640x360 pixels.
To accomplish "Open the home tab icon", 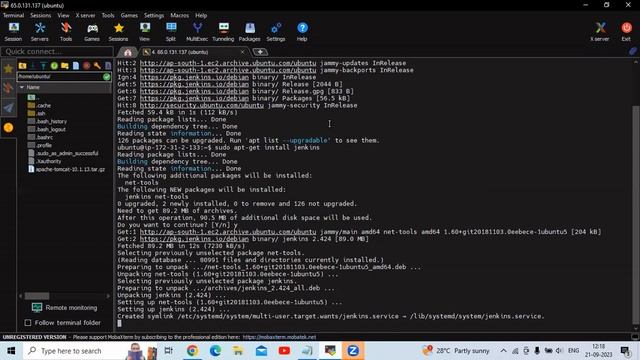I will pos(128,52).
